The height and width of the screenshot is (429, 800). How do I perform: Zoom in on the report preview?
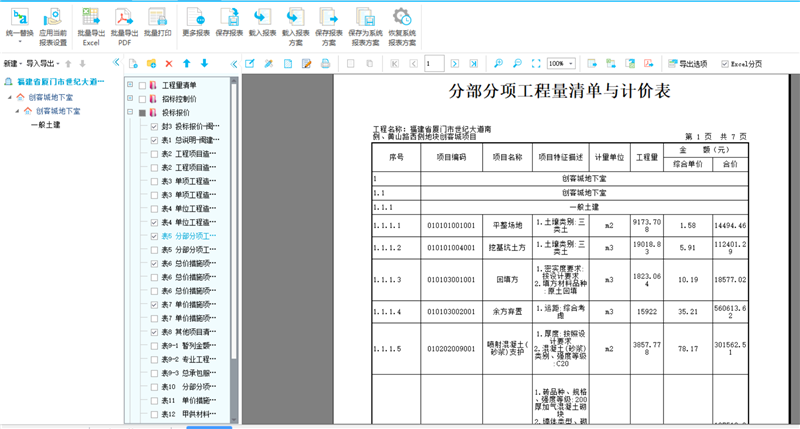click(498, 64)
